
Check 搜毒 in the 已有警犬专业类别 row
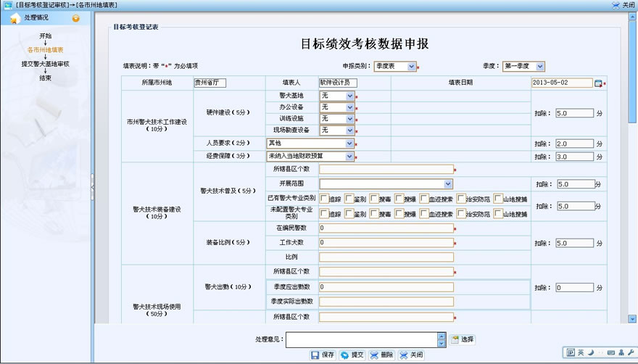374,199
